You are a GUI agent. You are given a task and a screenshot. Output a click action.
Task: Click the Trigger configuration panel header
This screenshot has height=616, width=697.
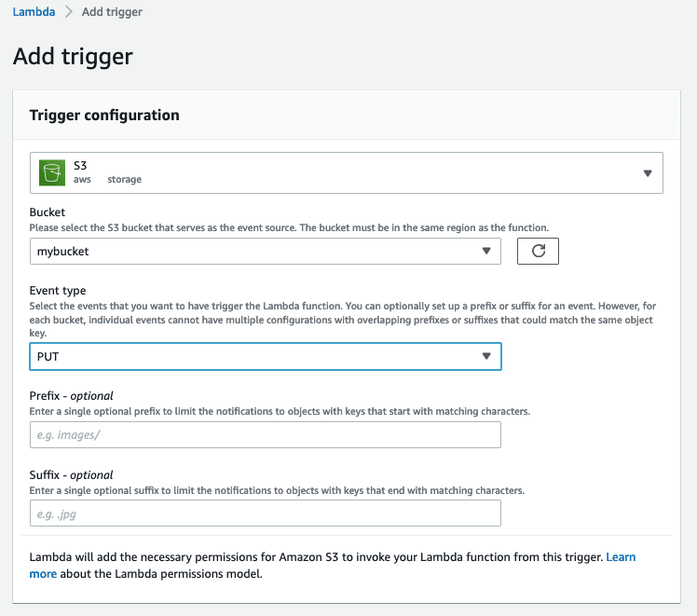[x=104, y=116]
